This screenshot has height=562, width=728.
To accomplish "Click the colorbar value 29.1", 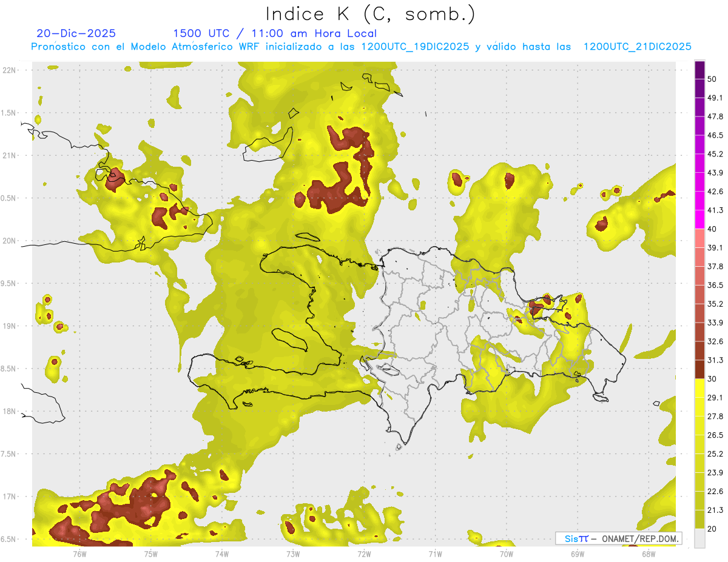I will (715, 398).
